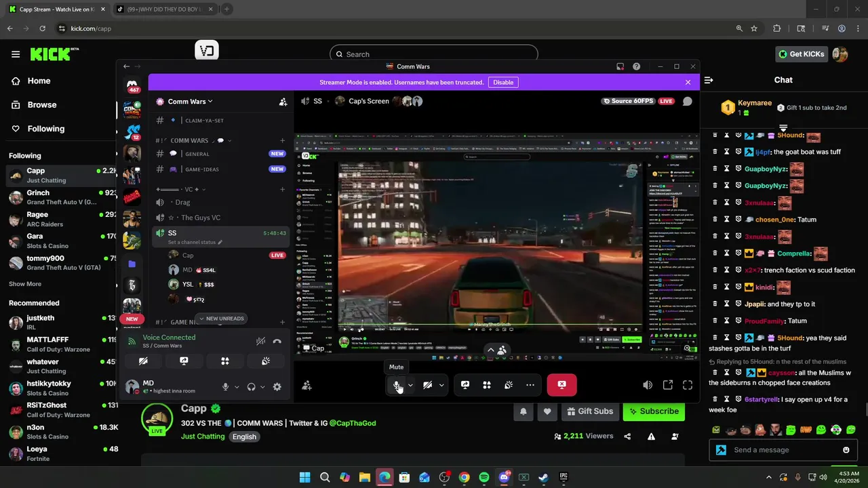Mute the microphone in Discord call controls
Viewport: 868px width, 488px height.
tap(397, 385)
